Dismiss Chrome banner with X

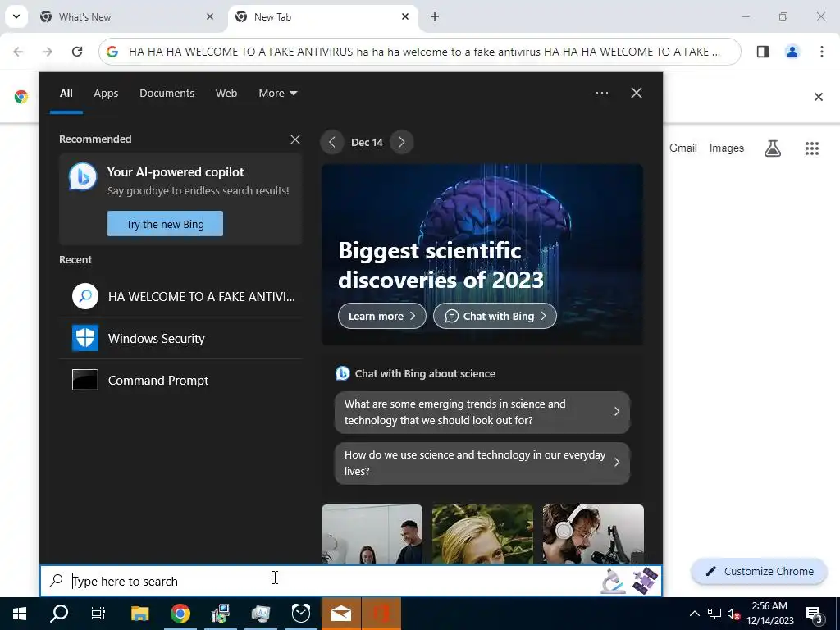click(x=818, y=97)
